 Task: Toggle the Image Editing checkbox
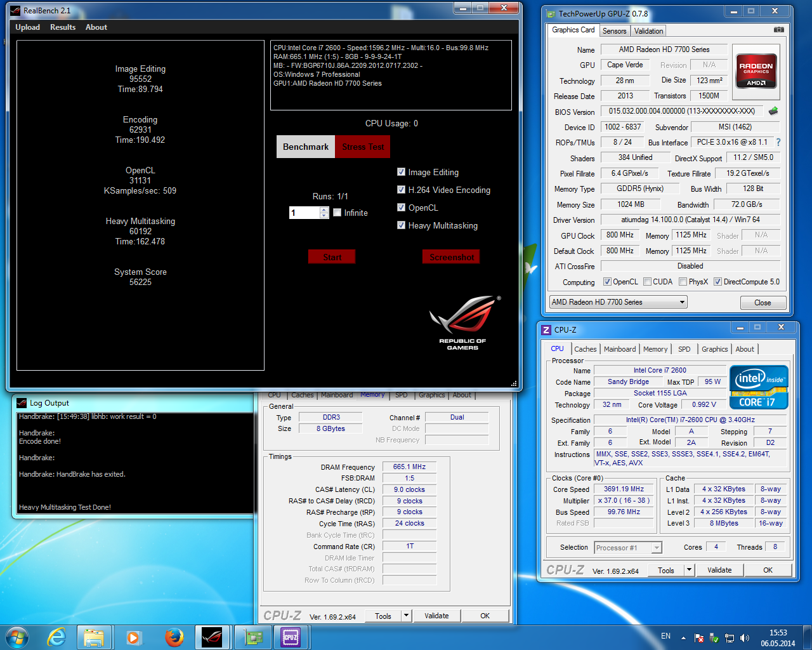[x=401, y=172]
